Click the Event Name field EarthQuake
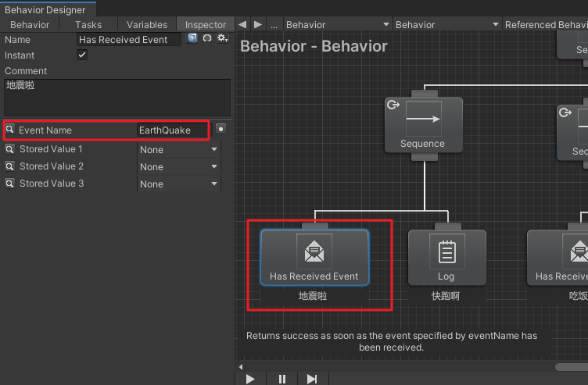Screen dimensions: 588x385 [173, 130]
